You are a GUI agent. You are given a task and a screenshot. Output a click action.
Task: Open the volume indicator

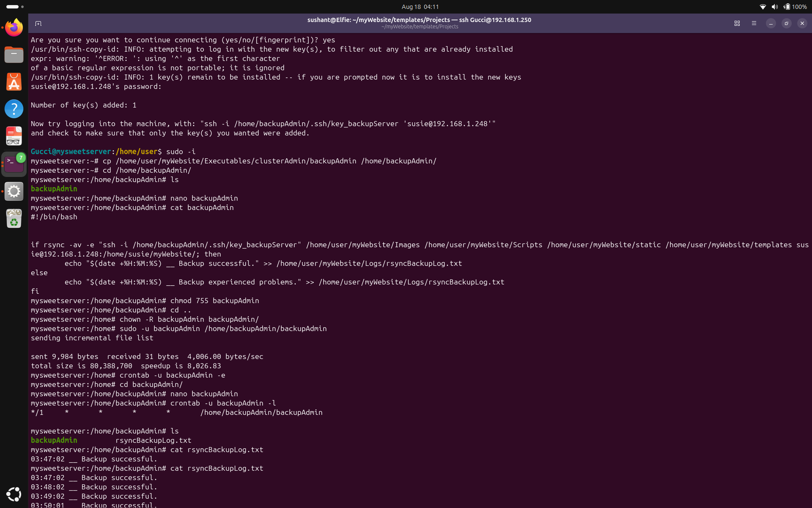pyautogui.click(x=775, y=7)
